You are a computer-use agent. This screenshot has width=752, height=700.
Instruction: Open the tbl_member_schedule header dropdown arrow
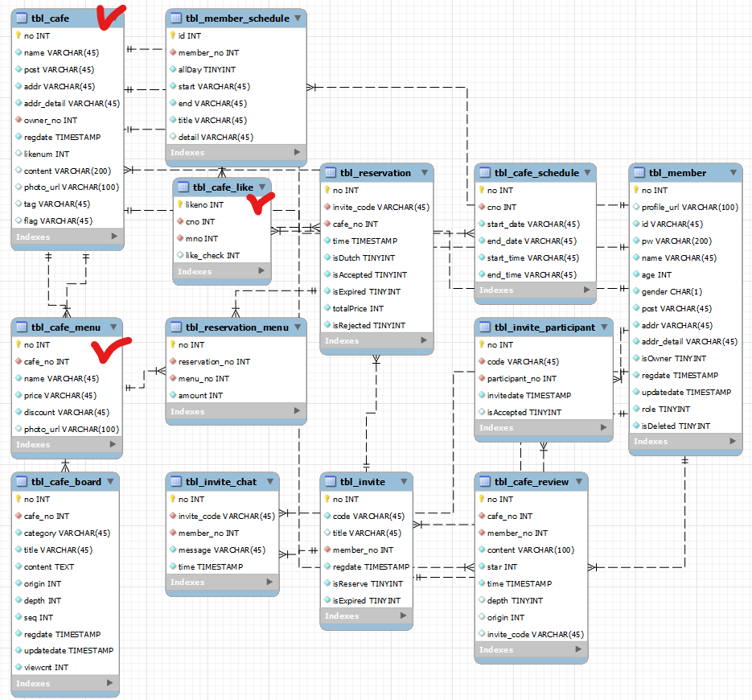[x=299, y=19]
